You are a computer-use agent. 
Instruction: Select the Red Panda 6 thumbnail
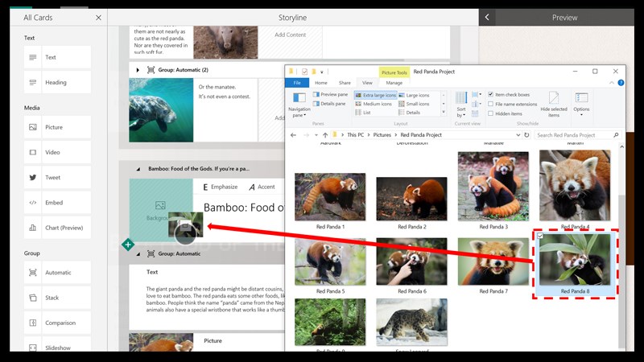pyautogui.click(x=411, y=261)
